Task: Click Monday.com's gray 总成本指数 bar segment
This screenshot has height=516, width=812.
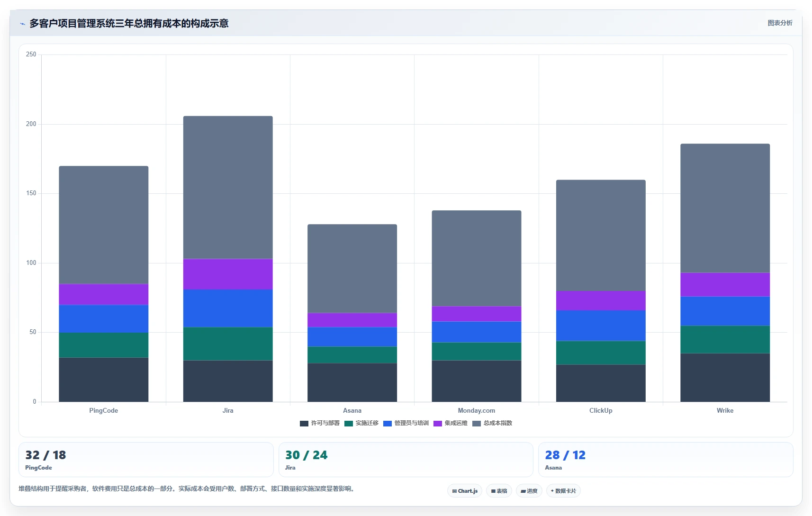Action: pyautogui.click(x=477, y=259)
